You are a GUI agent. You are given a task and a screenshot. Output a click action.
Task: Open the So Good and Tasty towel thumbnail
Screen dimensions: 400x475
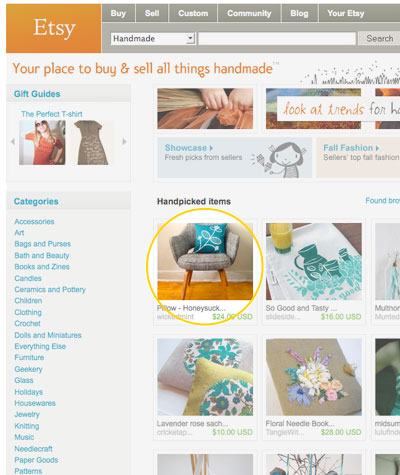pos(314,261)
